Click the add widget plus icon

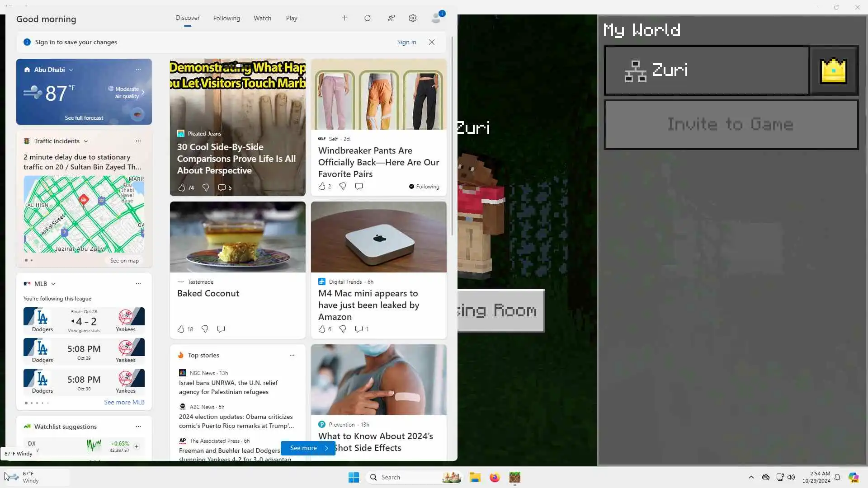(x=344, y=18)
